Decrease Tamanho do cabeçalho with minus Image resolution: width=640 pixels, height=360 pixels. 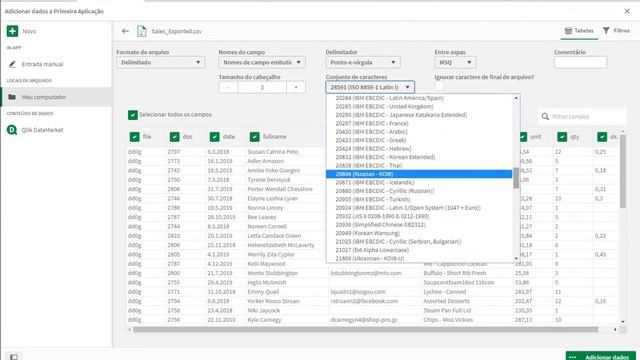[228, 87]
